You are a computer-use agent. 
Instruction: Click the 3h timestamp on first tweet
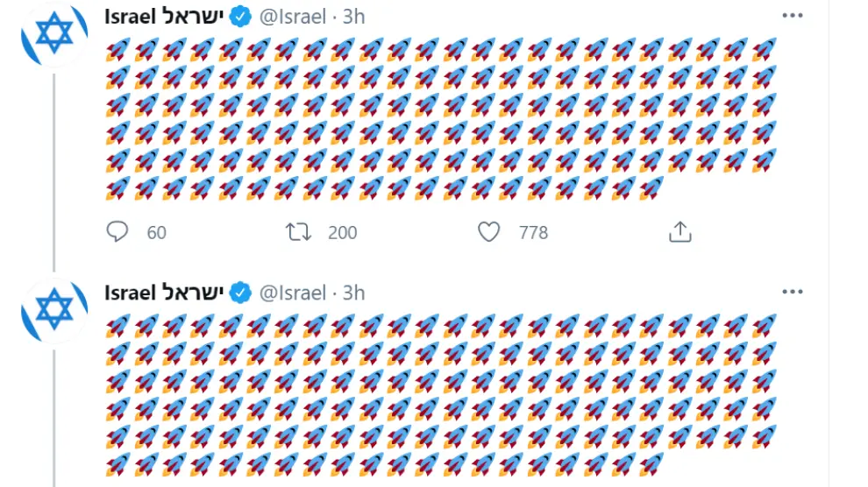(353, 17)
